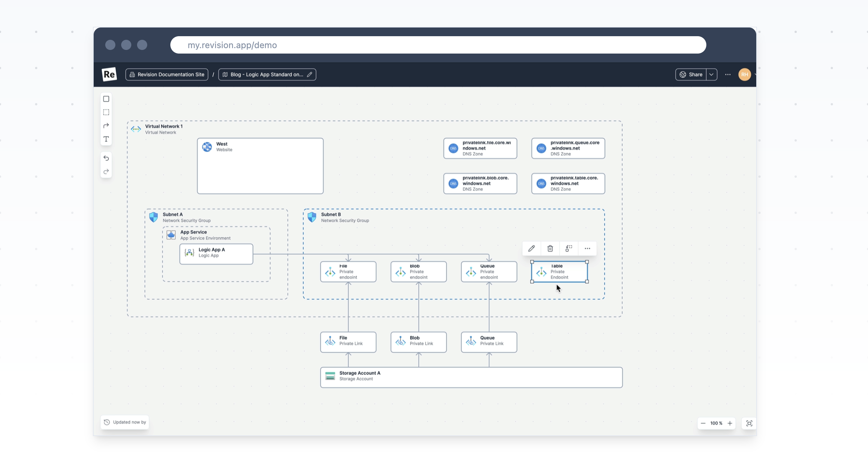The height and width of the screenshot is (456, 868).
Task: Zoom in with the plus button
Action: point(730,423)
